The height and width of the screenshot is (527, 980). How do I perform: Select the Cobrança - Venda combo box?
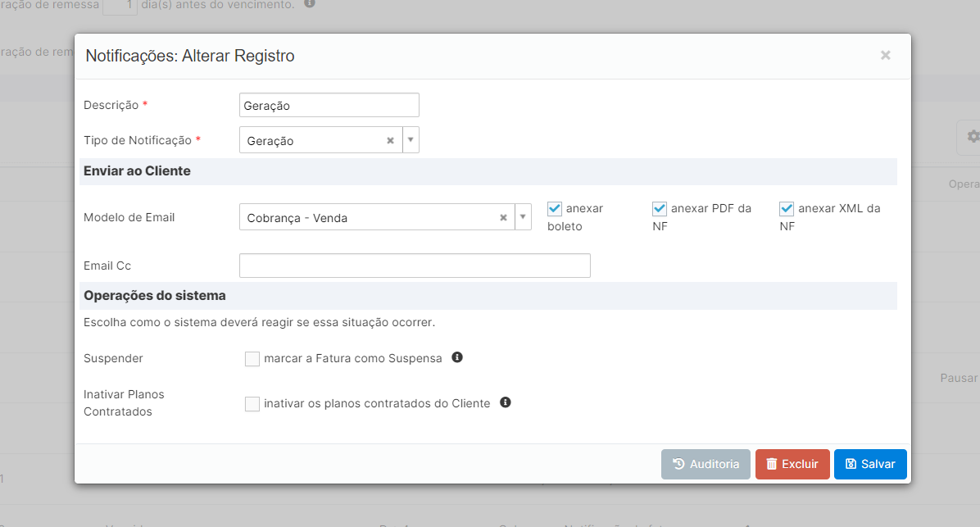click(369, 218)
